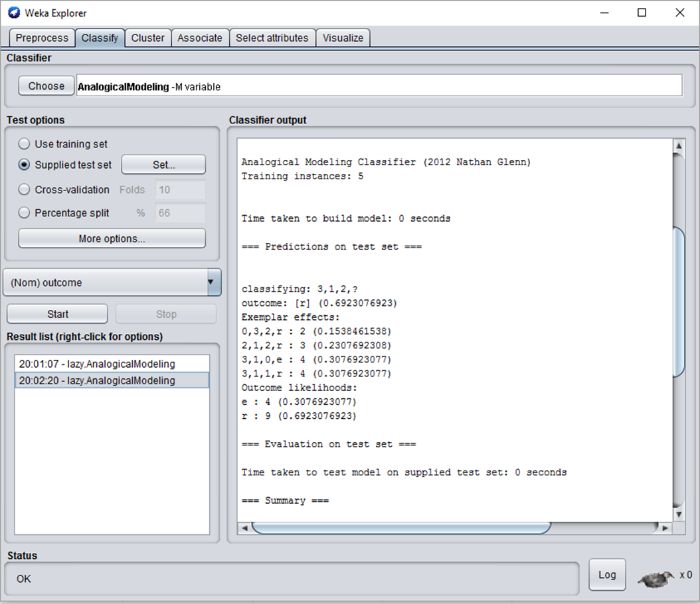The height and width of the screenshot is (604, 700).
Task: Open the Select attributes tab
Action: [x=272, y=38]
